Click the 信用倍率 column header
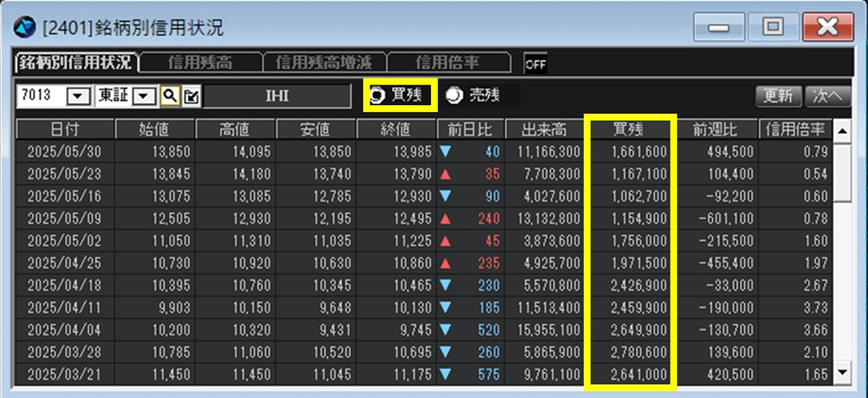 point(795,129)
